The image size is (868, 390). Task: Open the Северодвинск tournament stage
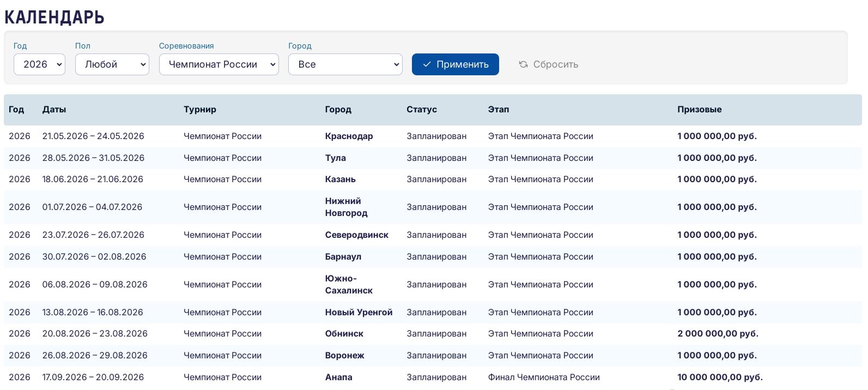356,235
